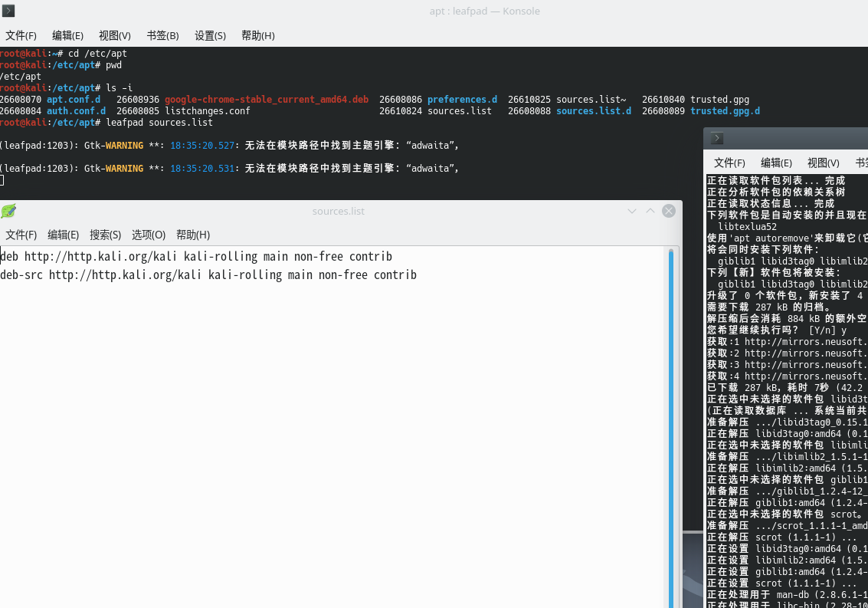Expand the main Konsole 视图(V) menu
868x608 pixels.
115,35
